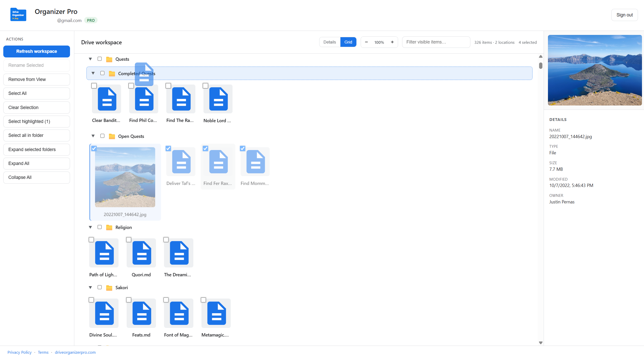Viewport: 644px width, 357px height.
Task: Switch to Details view
Action: 330,42
